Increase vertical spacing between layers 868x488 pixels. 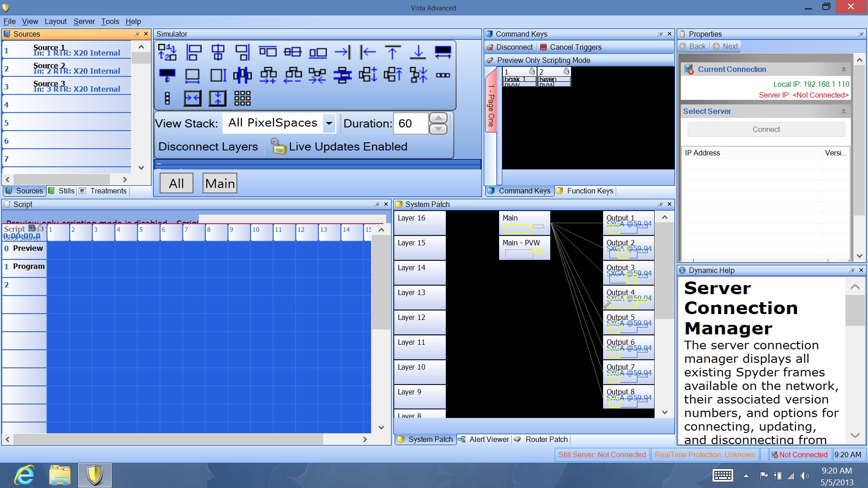[368, 75]
